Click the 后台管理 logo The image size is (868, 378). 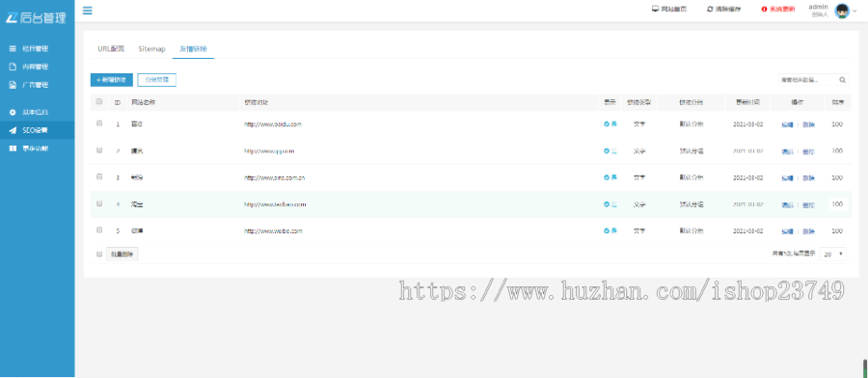tap(37, 17)
